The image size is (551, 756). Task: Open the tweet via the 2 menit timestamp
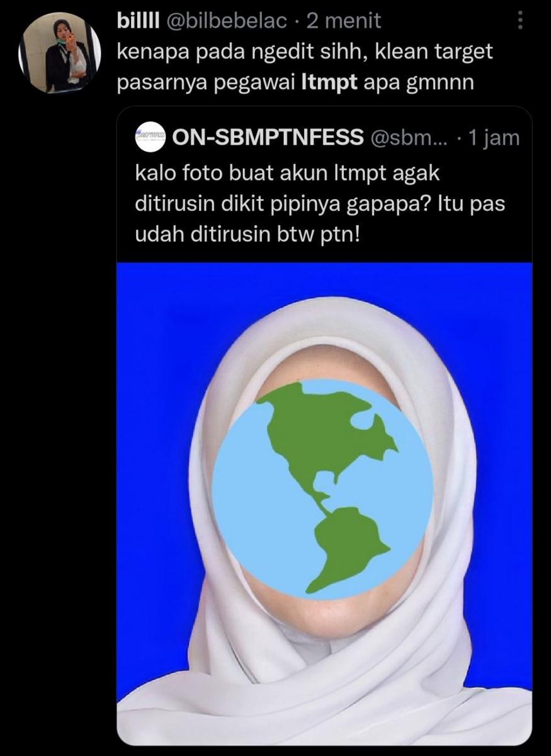click(x=344, y=21)
